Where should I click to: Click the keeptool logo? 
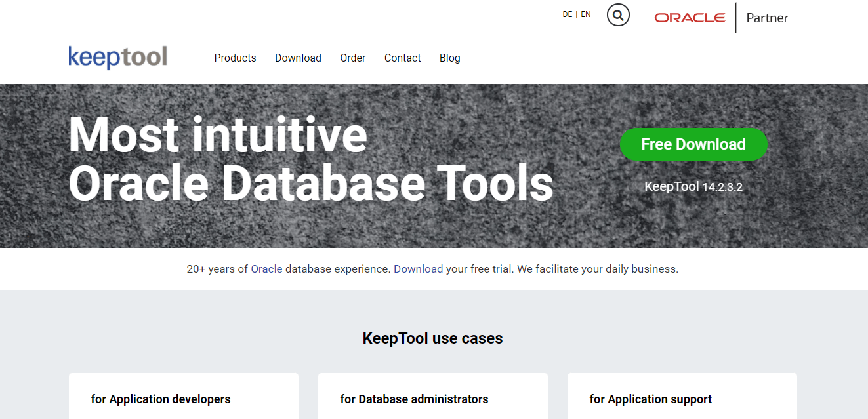click(x=118, y=58)
